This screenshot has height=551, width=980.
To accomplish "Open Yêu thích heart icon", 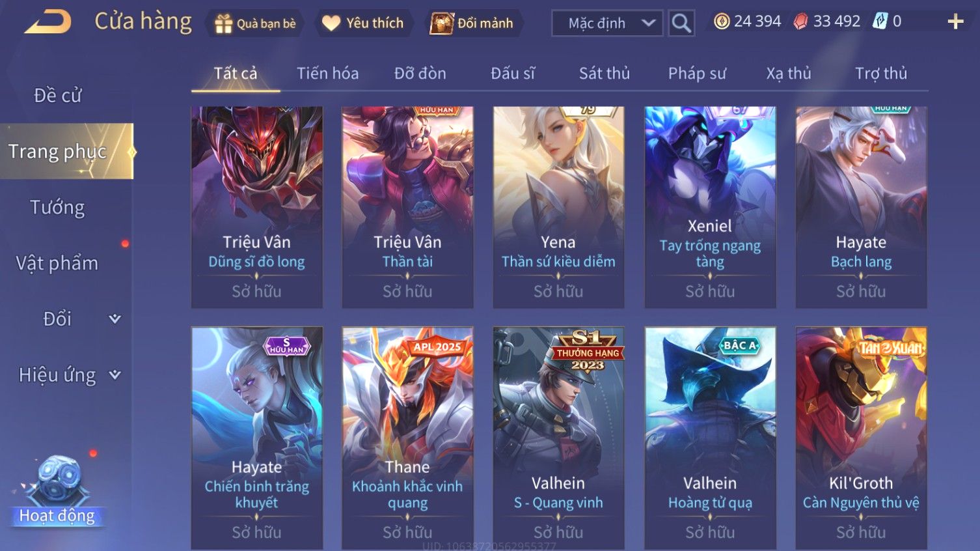I will tap(331, 23).
